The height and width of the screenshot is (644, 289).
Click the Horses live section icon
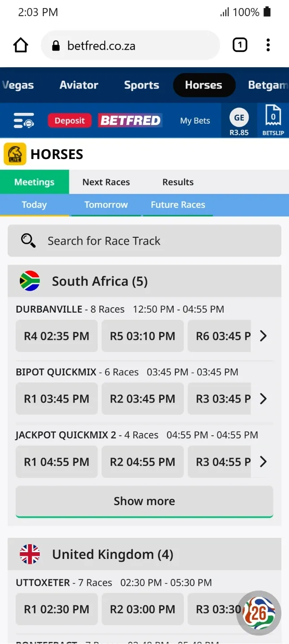15,154
